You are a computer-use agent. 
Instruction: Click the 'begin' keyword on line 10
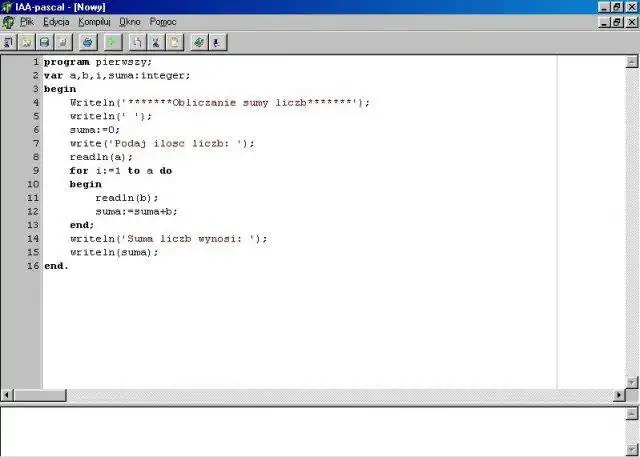(86, 184)
